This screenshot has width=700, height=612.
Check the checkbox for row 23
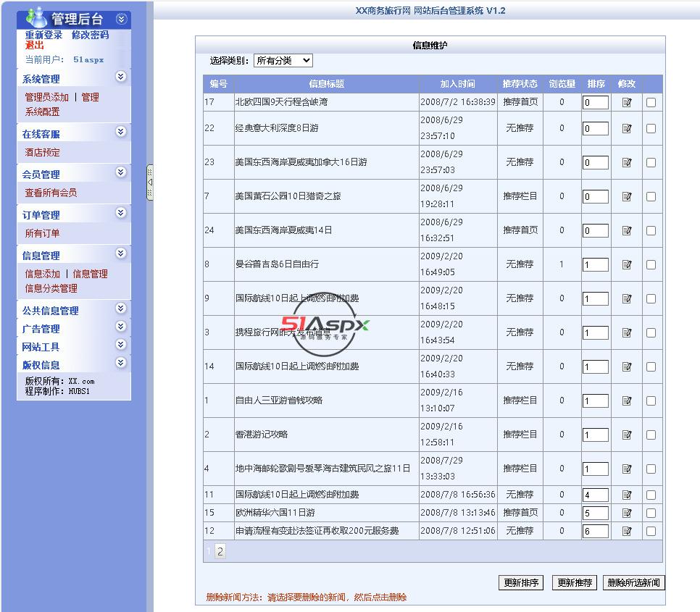click(651, 162)
